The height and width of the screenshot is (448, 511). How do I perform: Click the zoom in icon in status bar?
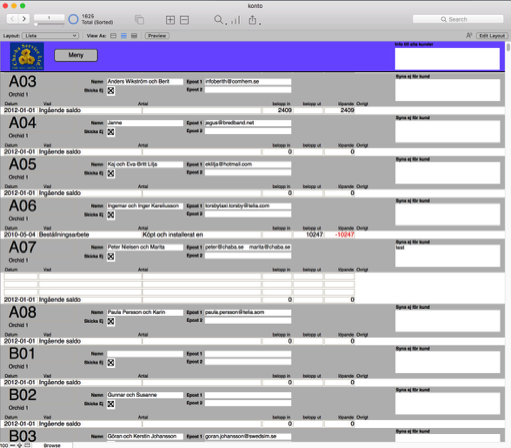pos(20,445)
